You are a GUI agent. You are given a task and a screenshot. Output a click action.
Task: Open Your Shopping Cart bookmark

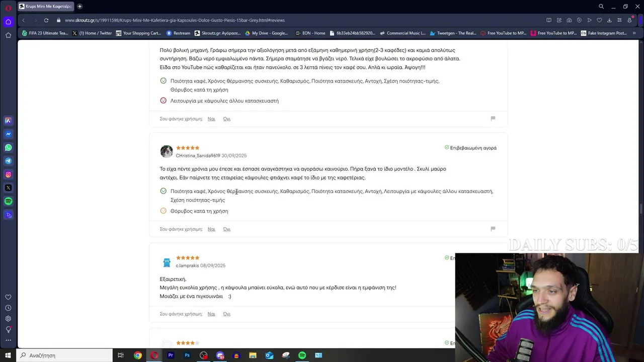(138, 33)
